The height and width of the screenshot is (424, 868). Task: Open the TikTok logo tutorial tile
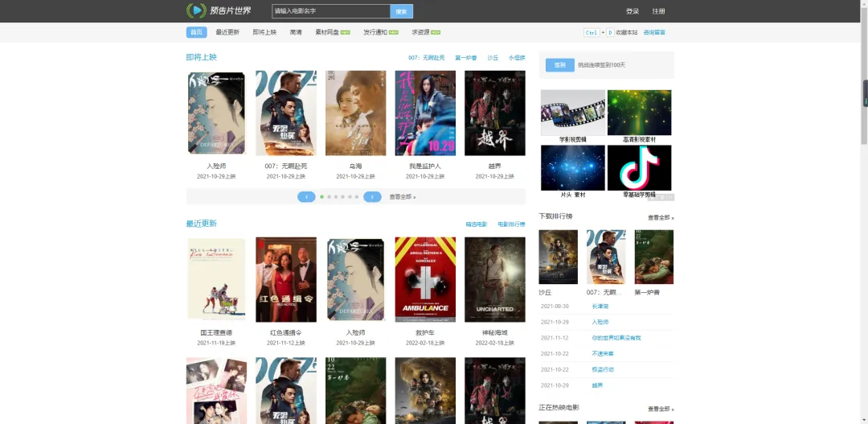point(639,167)
